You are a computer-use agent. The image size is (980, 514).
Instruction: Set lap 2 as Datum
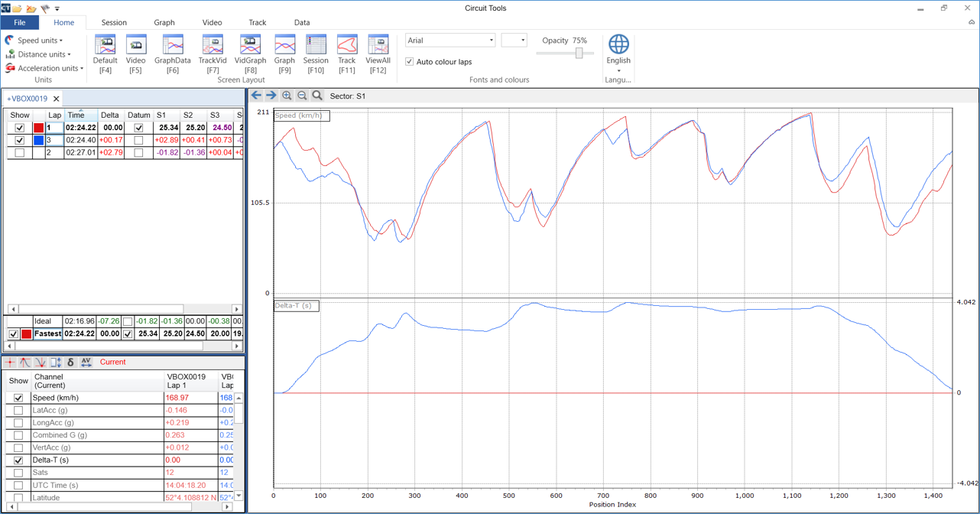pos(138,153)
